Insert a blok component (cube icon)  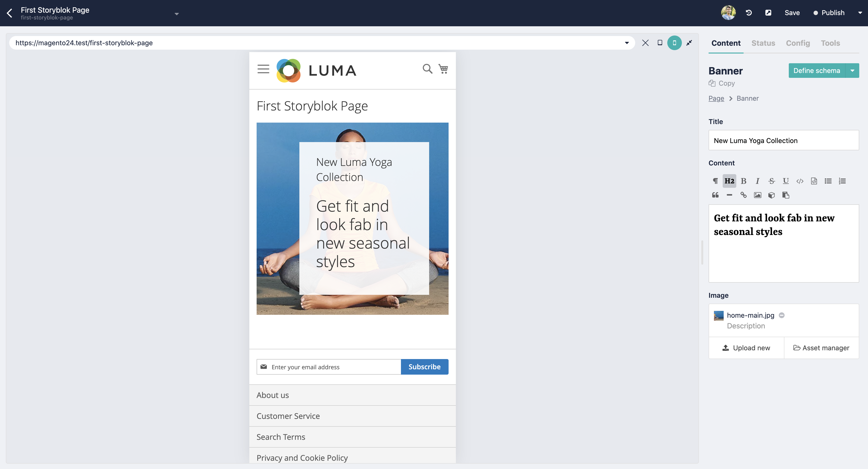pos(772,195)
